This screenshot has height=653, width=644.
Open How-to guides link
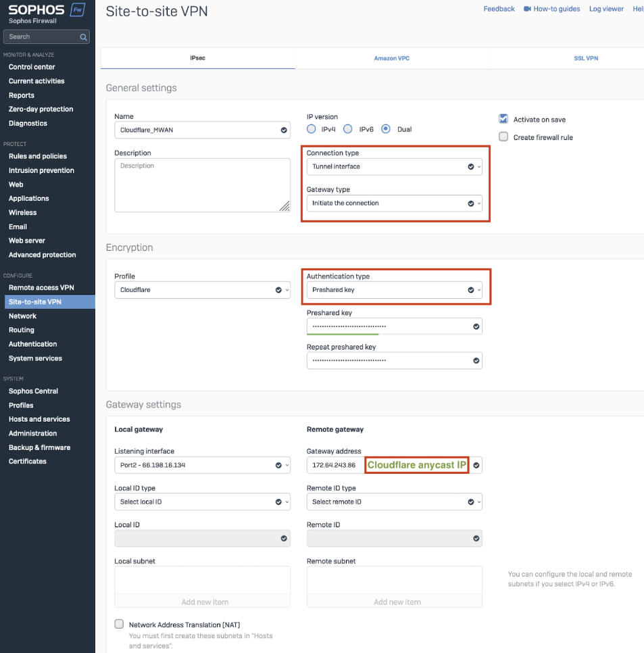[x=557, y=9]
